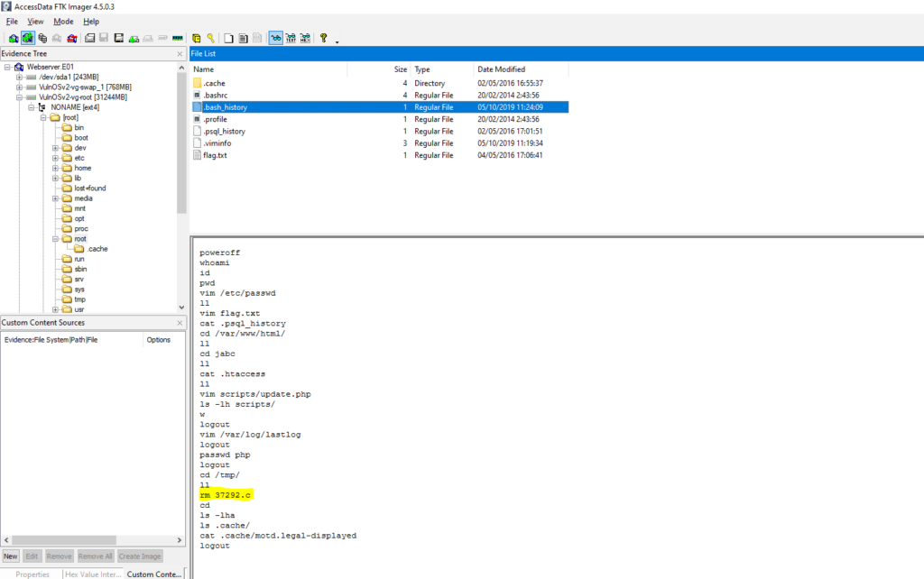Screen dimensions: 924x579
Task: Click the Create Disk Image icon
Action: tap(88, 37)
